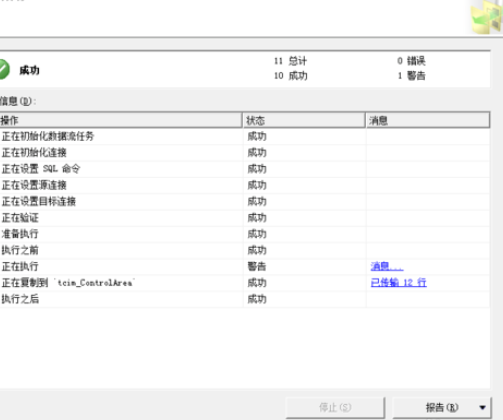Click the 11 总计 summary text
The image size is (503, 420).
(290, 61)
